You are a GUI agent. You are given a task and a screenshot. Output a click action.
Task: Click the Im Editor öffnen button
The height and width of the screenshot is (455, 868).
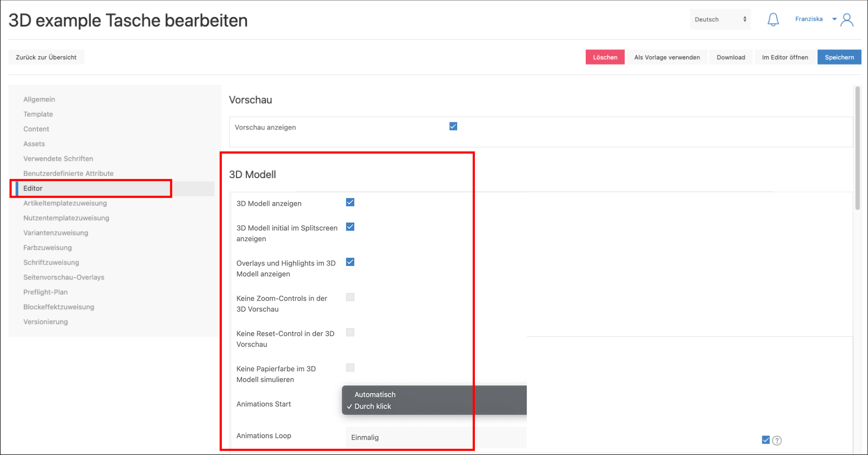785,57
